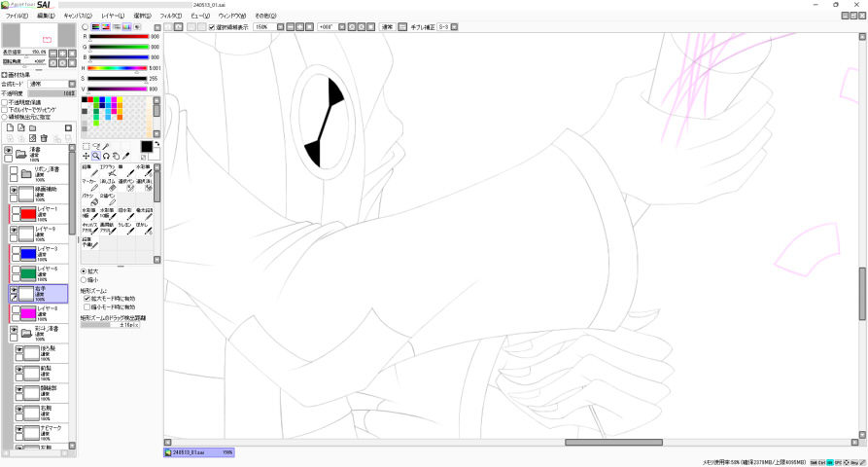Select the rectangular selection tool

86,146
